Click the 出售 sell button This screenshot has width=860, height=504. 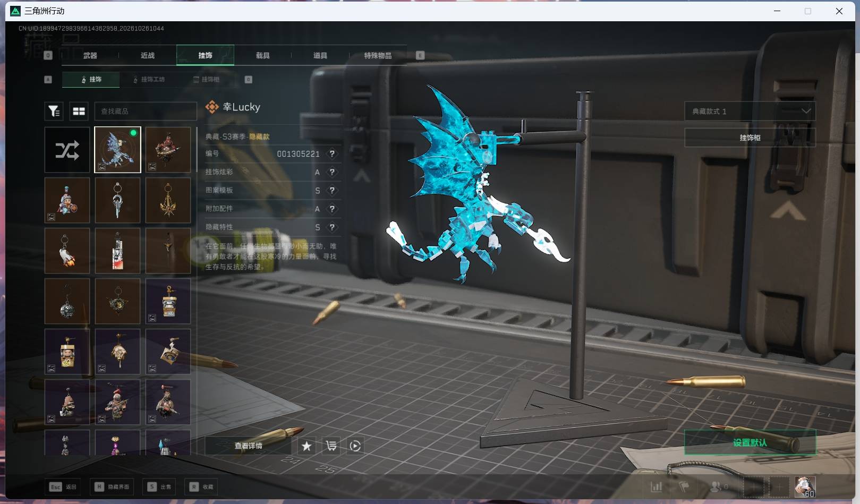coord(159,486)
